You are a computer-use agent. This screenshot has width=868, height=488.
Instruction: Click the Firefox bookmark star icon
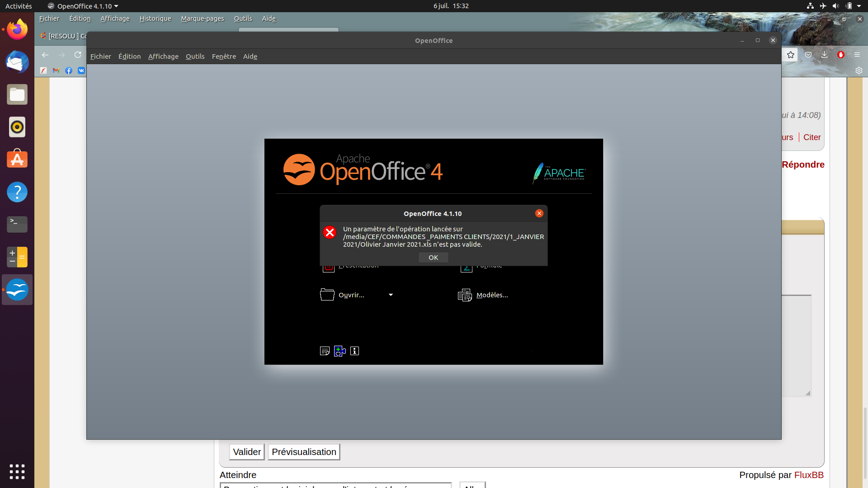pos(790,55)
